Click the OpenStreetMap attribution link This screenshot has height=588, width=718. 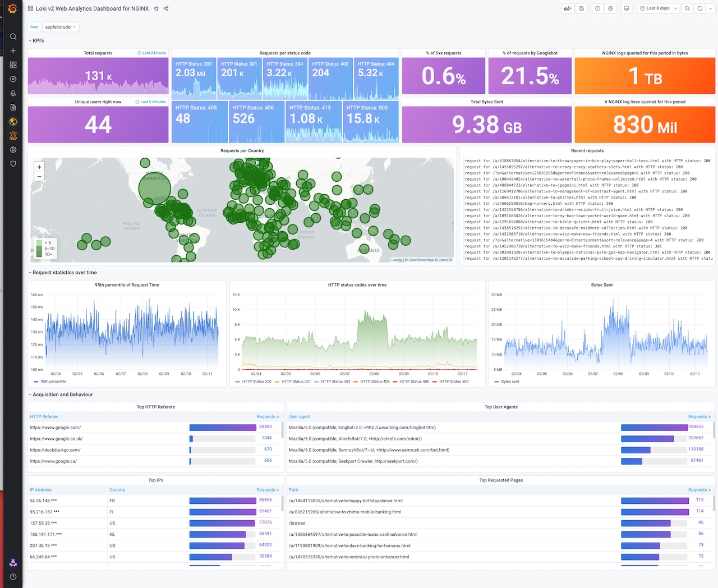click(x=421, y=260)
